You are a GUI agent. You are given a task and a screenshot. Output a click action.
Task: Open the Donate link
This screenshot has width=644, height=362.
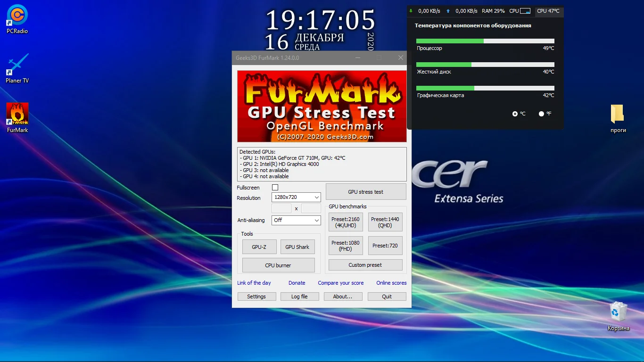tap(297, 283)
